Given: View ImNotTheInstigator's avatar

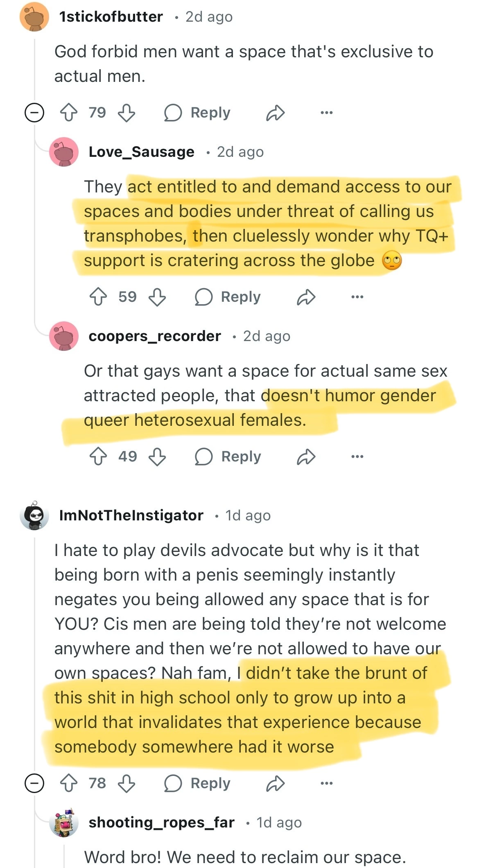Looking at the screenshot, I should click(x=34, y=515).
